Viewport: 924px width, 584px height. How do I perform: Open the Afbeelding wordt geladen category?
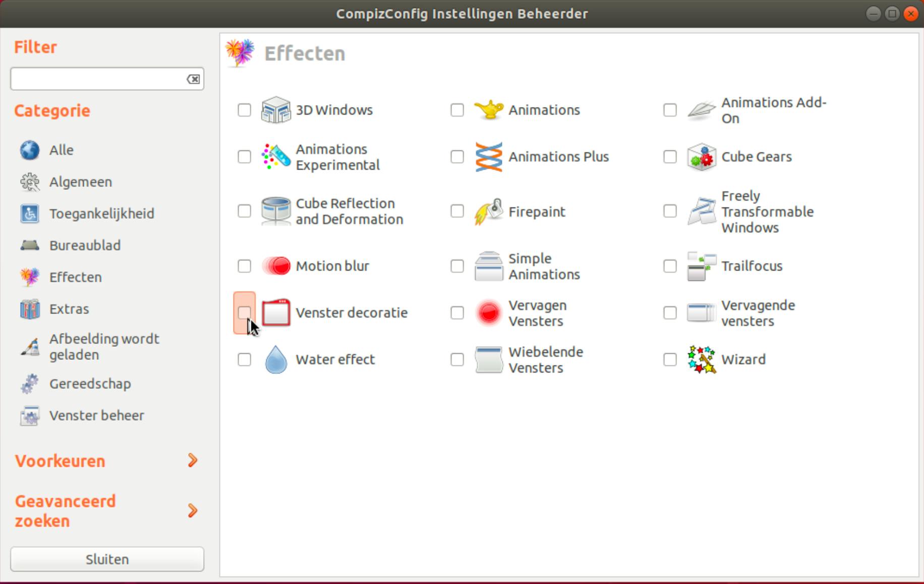pos(104,347)
